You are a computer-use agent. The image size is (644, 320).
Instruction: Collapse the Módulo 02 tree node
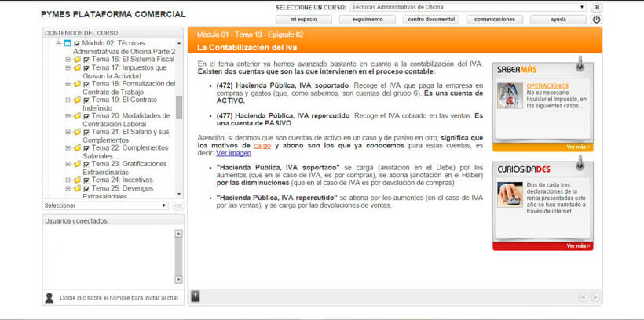58,43
